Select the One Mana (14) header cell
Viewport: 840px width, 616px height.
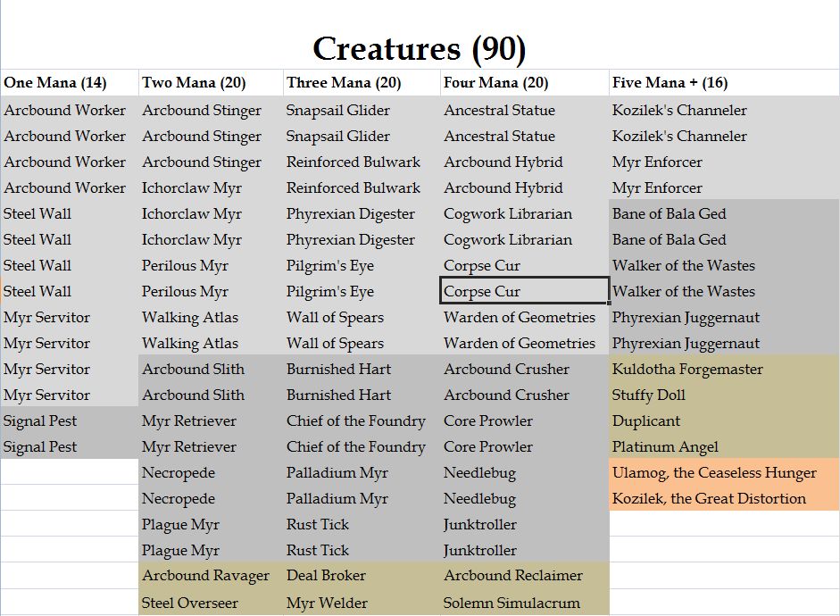(70, 82)
